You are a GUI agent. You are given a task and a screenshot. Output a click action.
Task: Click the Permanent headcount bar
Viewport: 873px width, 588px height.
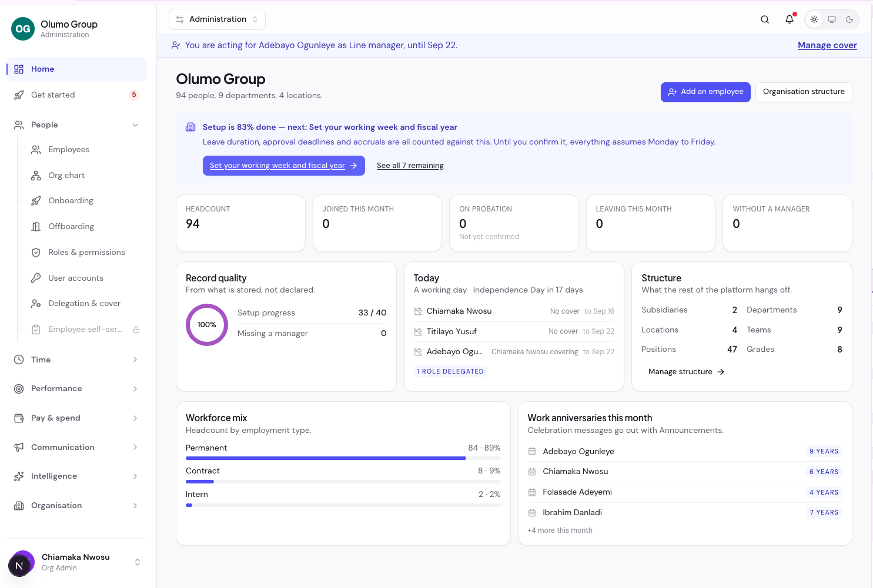point(343,458)
